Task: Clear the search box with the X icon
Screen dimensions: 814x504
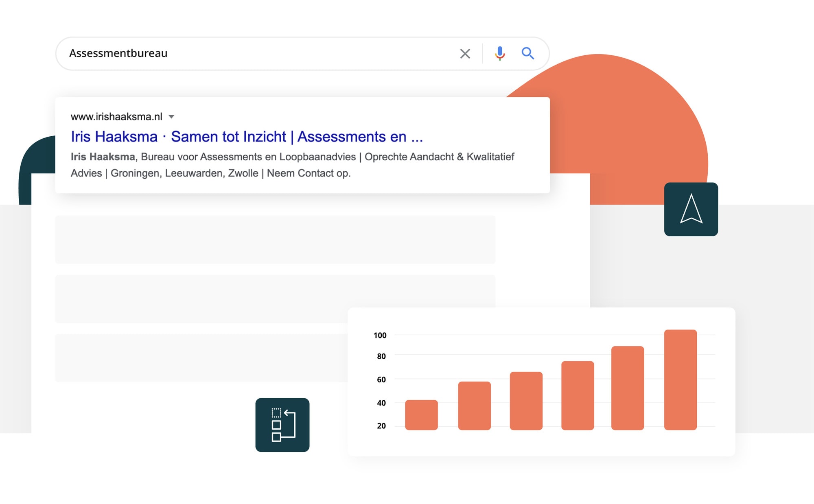Action: coord(465,54)
